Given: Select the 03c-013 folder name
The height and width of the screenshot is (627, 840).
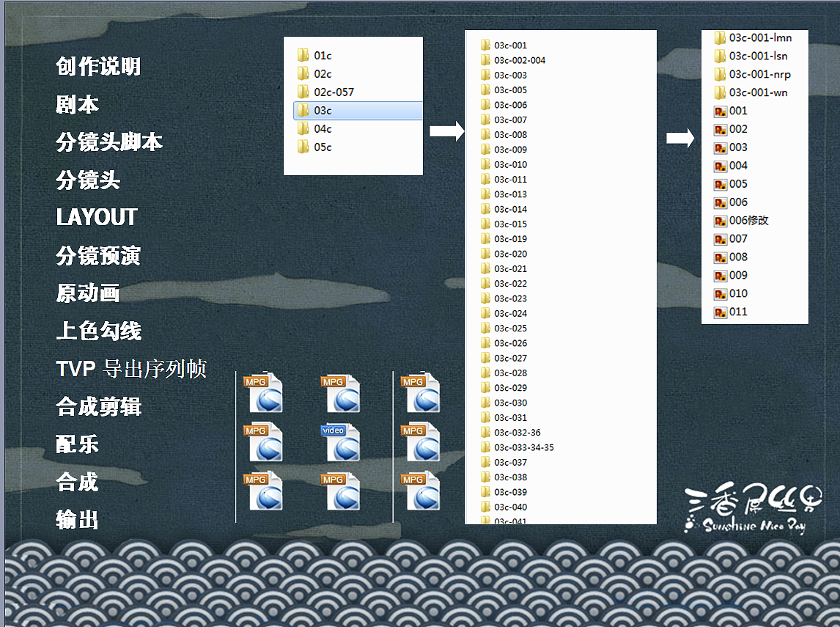Looking at the screenshot, I should click(x=511, y=194).
